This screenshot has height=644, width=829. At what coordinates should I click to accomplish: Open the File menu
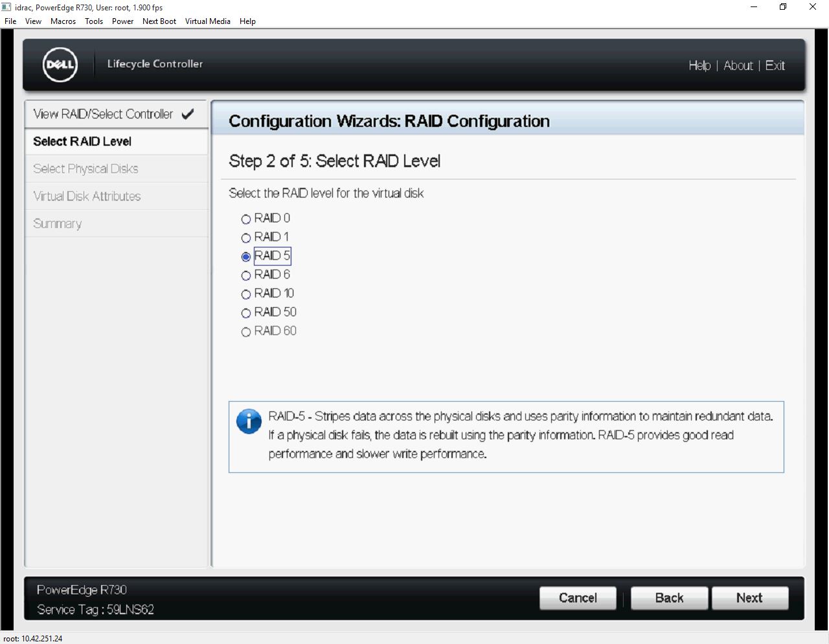(x=10, y=21)
